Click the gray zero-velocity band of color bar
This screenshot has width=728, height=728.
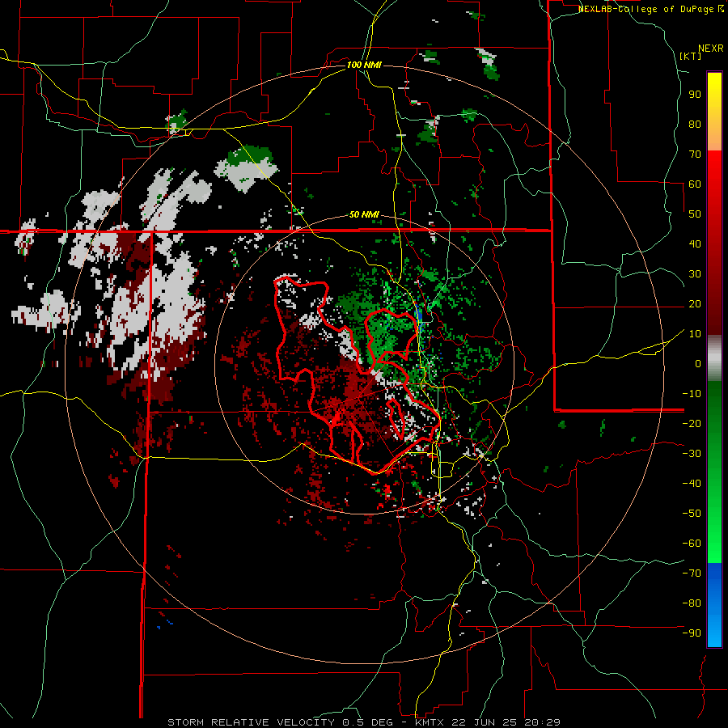(x=714, y=358)
